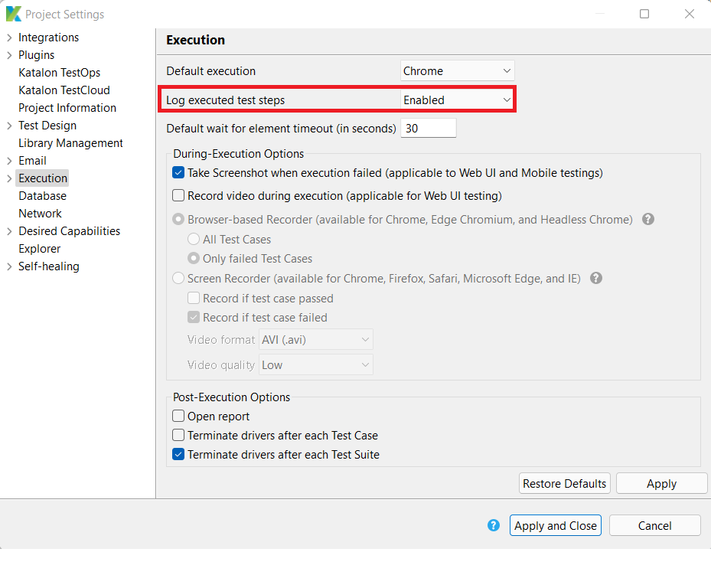Open Log executed test steps dropdown
Screen dimensions: 711x588
click(x=458, y=100)
